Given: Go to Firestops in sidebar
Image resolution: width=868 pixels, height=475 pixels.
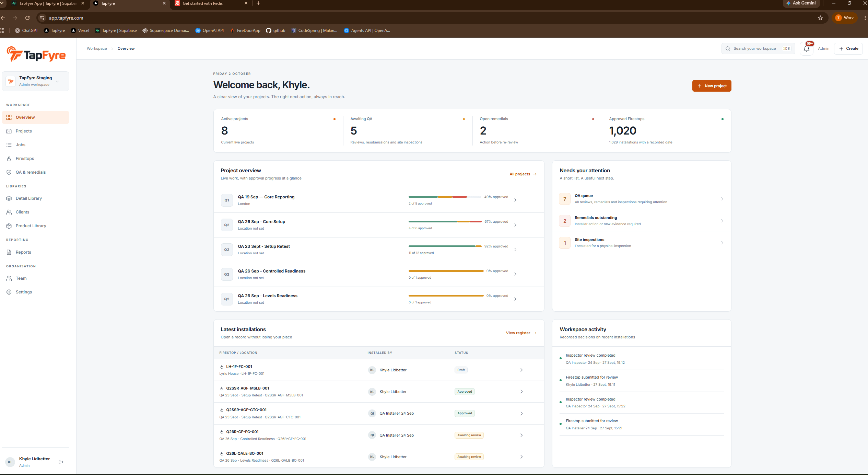Looking at the screenshot, I should coord(35,159).
